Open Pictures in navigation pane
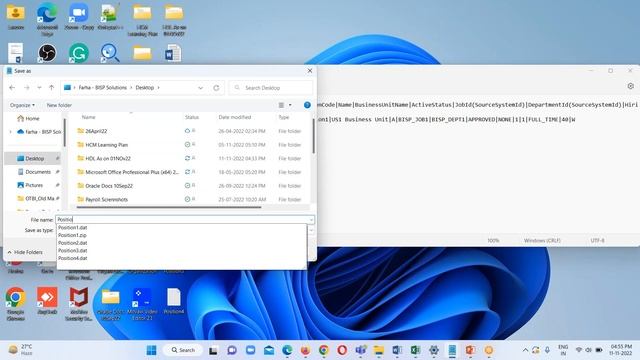The height and width of the screenshot is (360, 640). tap(34, 185)
